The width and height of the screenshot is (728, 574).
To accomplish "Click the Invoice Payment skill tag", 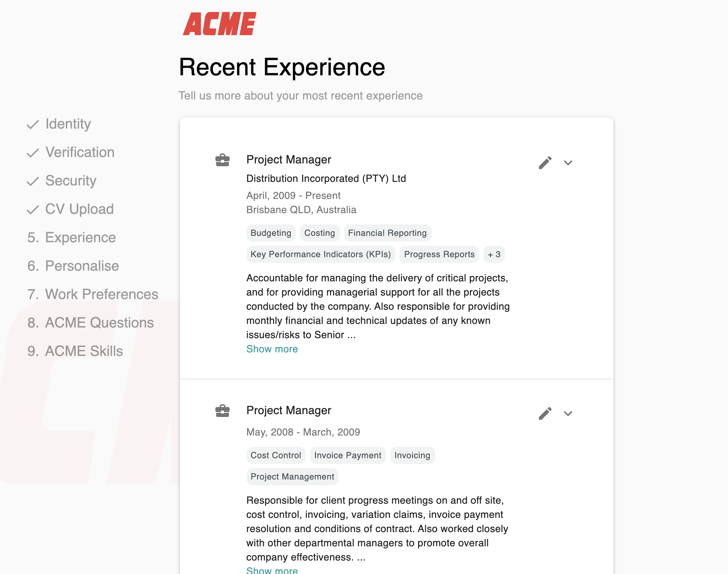I will click(347, 455).
